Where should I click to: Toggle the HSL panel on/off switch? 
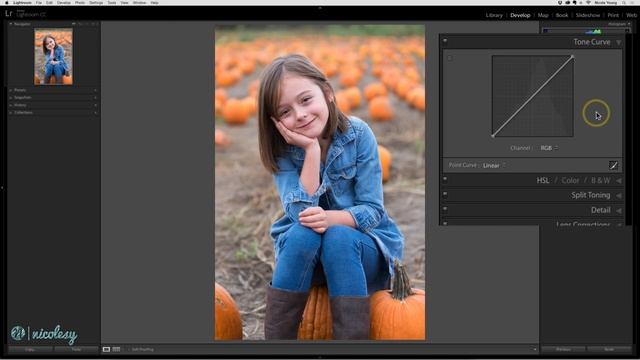(x=445, y=179)
